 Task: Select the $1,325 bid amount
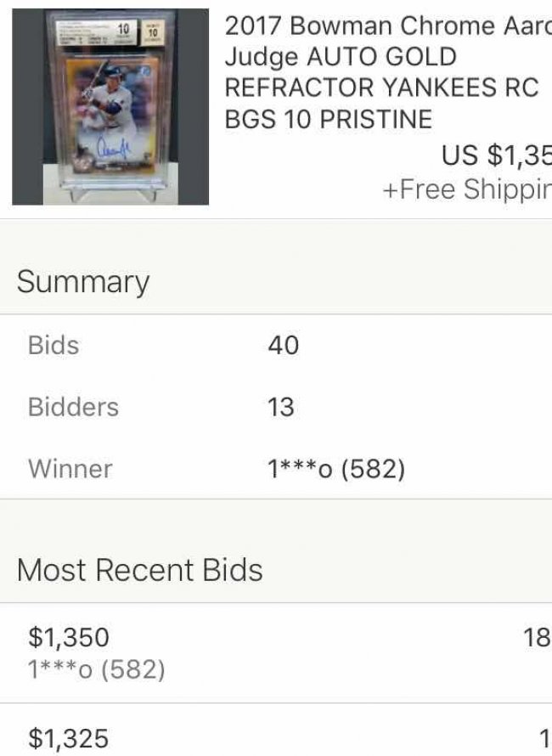(69, 738)
